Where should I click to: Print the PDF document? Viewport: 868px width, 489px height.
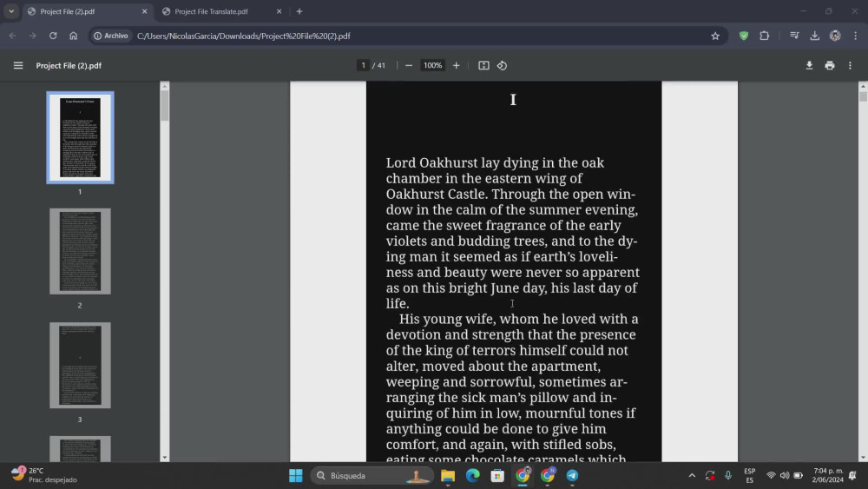[830, 65]
